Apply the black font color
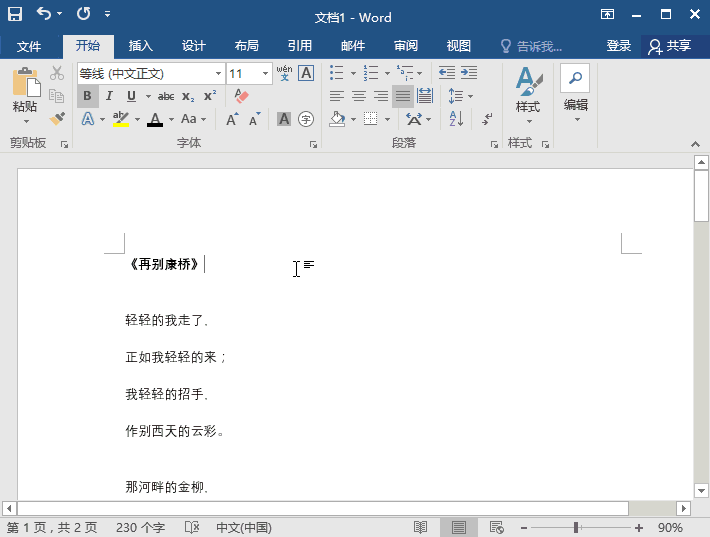The width and height of the screenshot is (710, 537). pyautogui.click(x=155, y=119)
